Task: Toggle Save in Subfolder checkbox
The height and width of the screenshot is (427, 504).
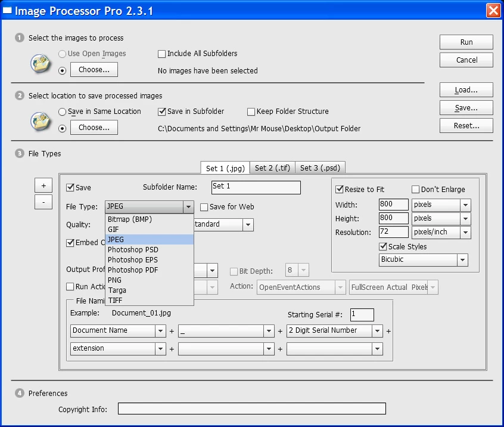Action: click(161, 112)
